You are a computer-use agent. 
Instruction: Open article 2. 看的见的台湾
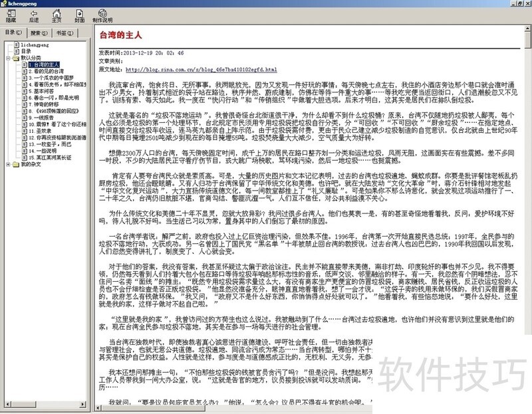point(48,72)
